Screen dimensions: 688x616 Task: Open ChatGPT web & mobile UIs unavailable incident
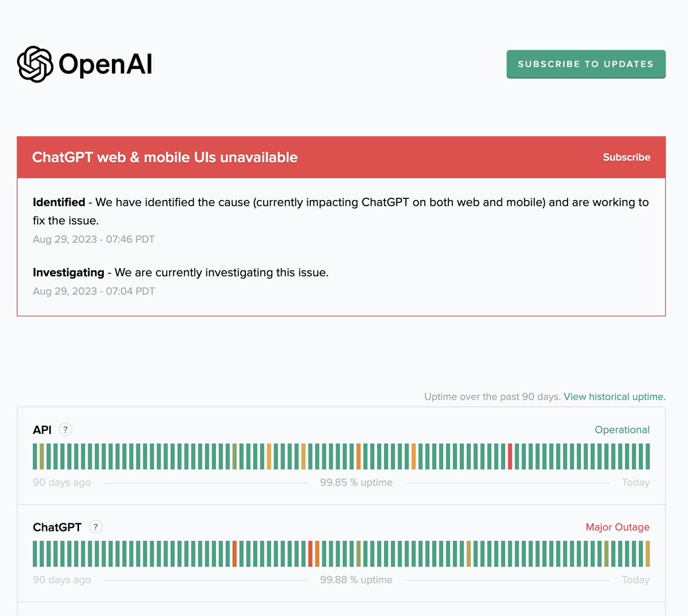click(x=165, y=157)
